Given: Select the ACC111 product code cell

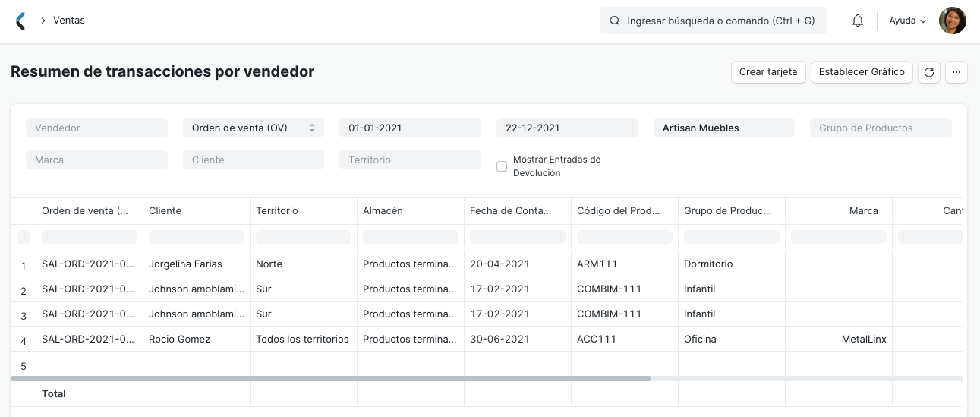Looking at the screenshot, I should 625,339.
